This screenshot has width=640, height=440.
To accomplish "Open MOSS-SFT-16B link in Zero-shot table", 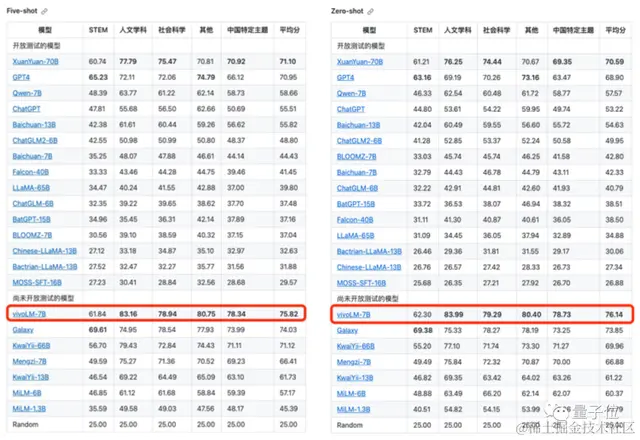I will 361,283.
